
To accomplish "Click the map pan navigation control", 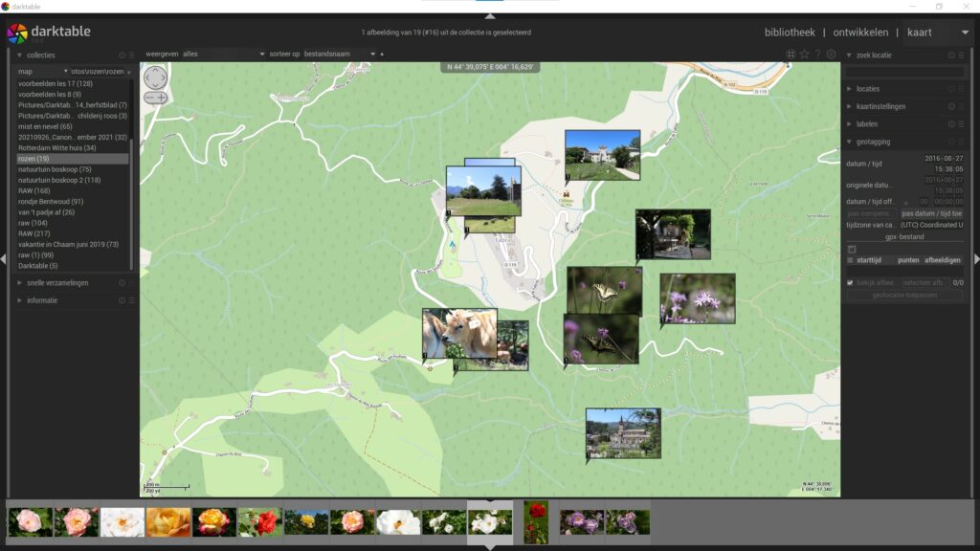I will coord(155,77).
